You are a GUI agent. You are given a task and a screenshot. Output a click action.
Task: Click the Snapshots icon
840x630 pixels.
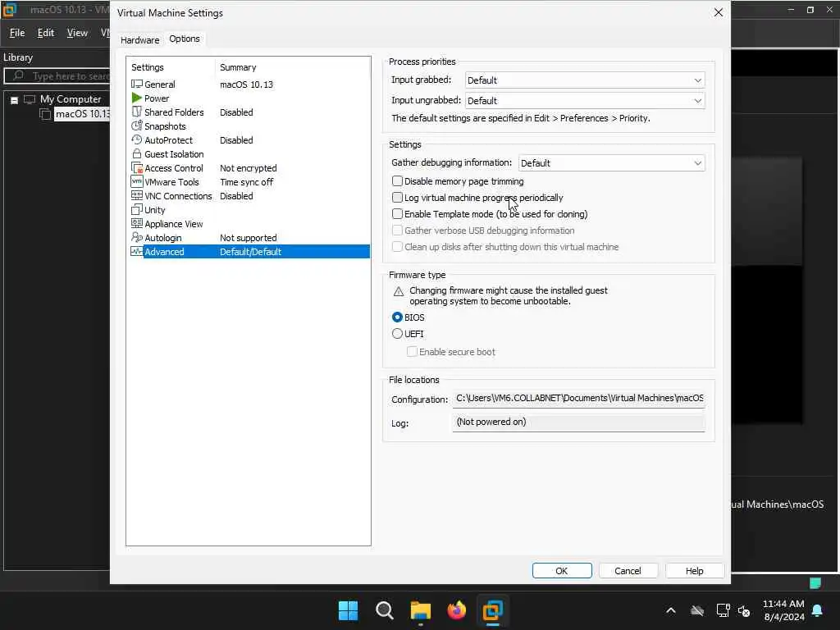tap(137, 126)
